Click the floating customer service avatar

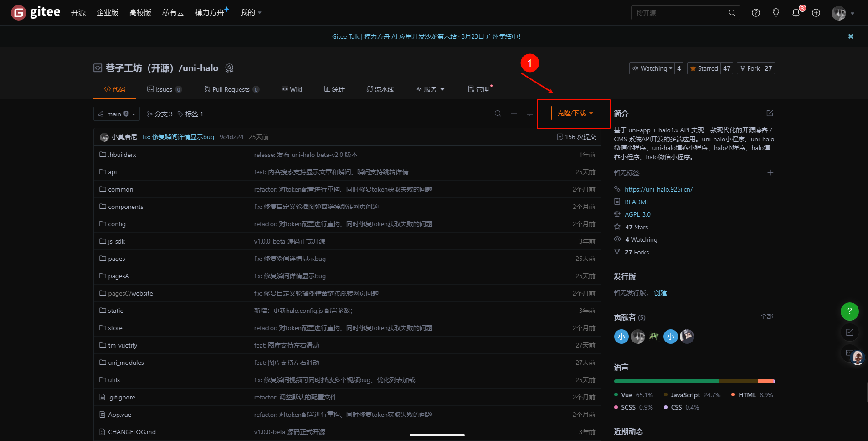(x=857, y=358)
